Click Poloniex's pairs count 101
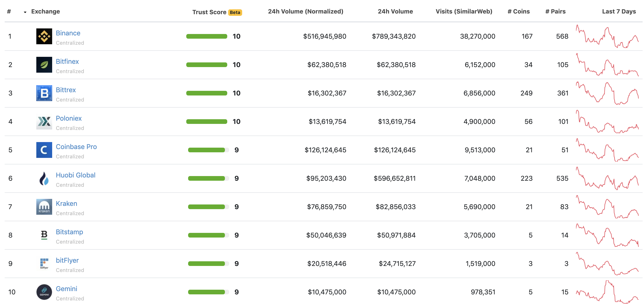 [563, 122]
